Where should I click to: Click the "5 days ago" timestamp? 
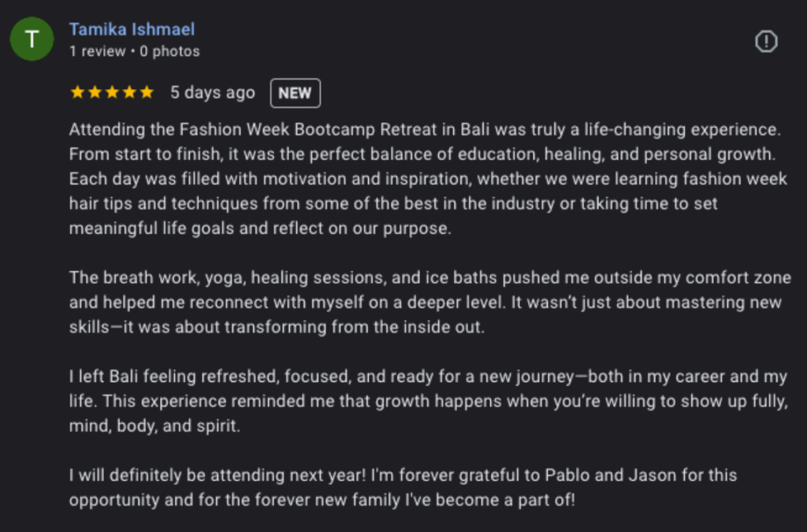213,93
